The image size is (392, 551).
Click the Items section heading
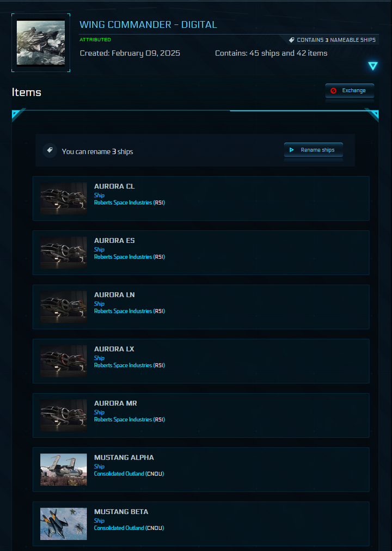[26, 92]
